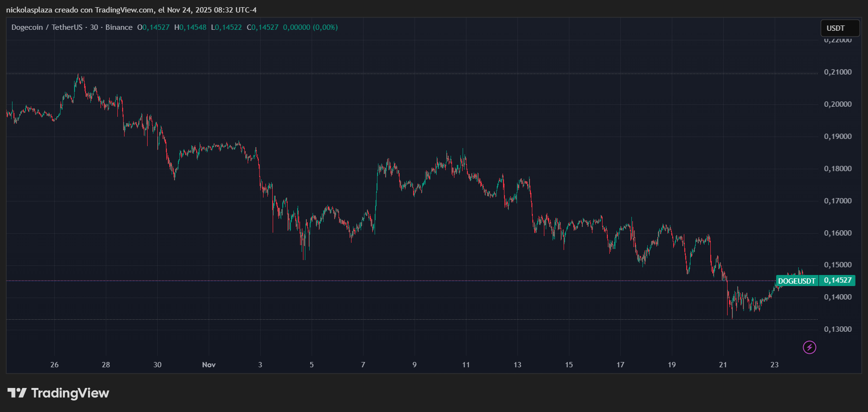Click the upper dotted high-price line
The height and width of the screenshot is (412, 868).
pyautogui.click(x=385, y=74)
